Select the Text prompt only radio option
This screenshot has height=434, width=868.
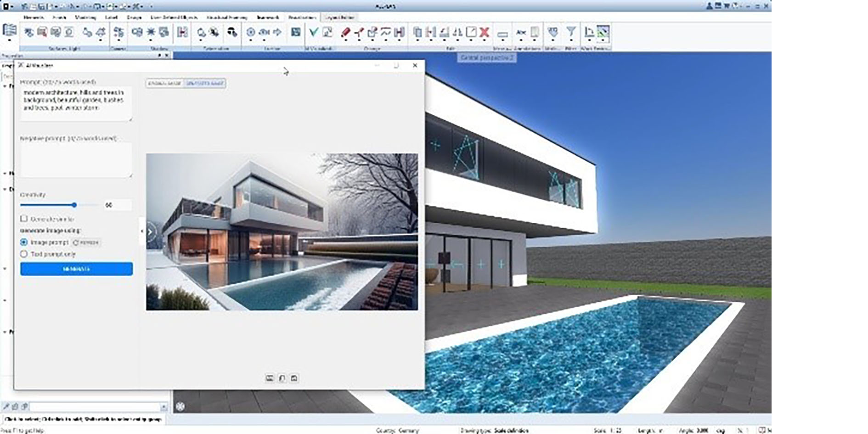pos(24,254)
